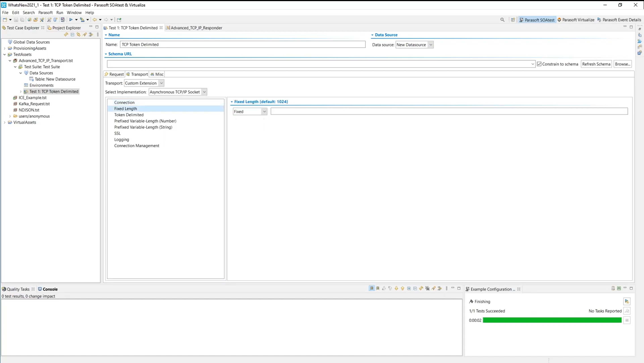Switch to the Console tab
The image size is (644, 363).
48,289
